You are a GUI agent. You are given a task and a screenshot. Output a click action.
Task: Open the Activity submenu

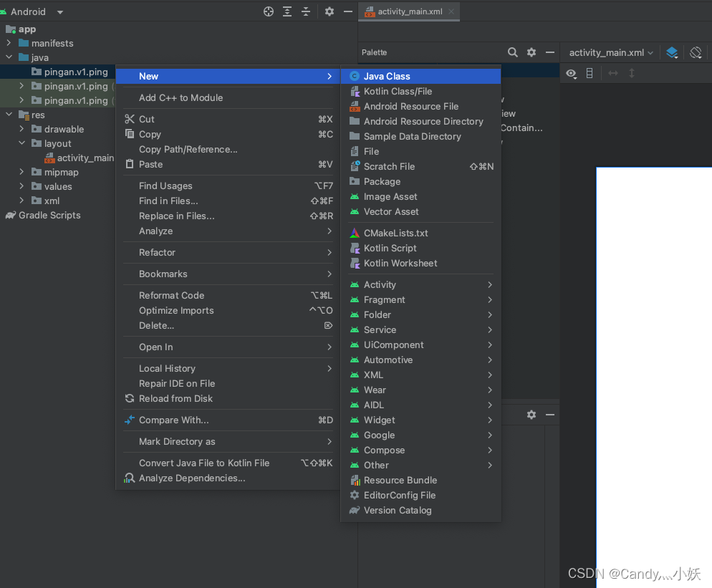coord(420,285)
